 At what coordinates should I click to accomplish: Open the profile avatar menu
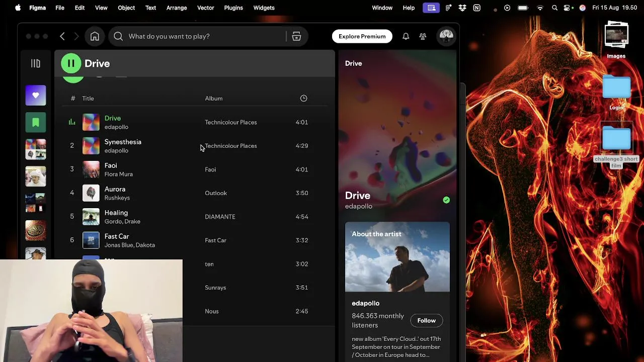(446, 36)
